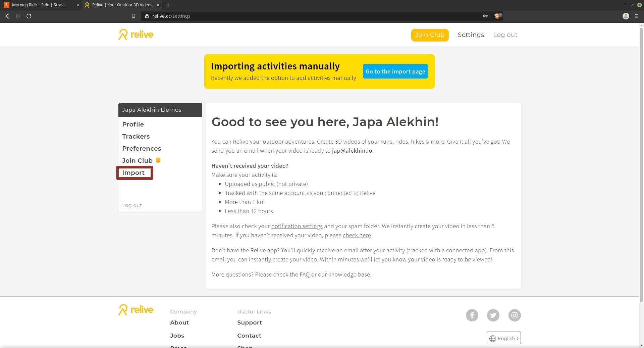Viewport: 644px width, 348px height.
Task: Switch to the Morning Ride Strava tab
Action: [39, 5]
